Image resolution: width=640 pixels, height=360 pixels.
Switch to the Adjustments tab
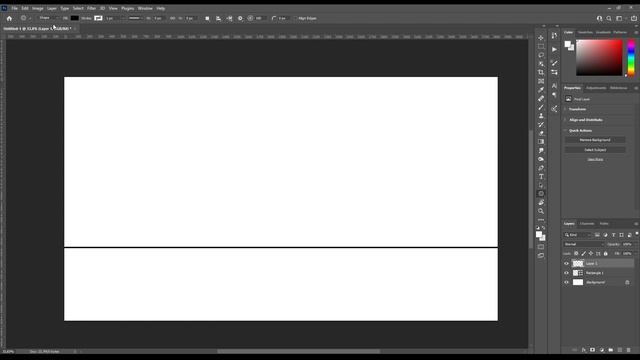(x=596, y=88)
